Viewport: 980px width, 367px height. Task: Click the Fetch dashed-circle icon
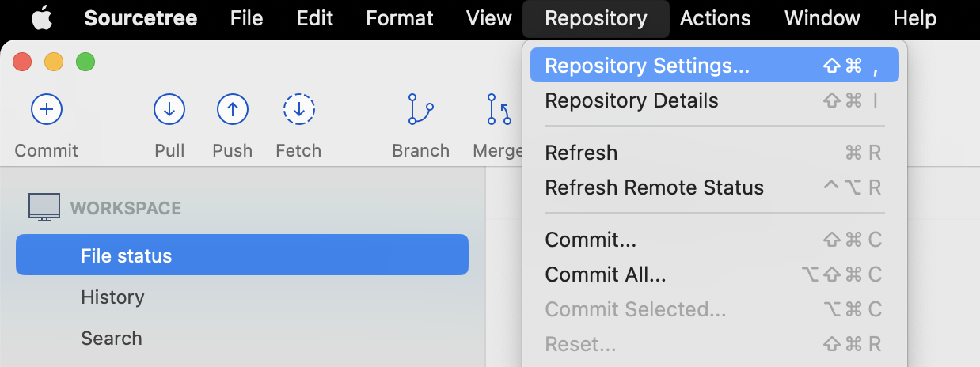click(298, 110)
